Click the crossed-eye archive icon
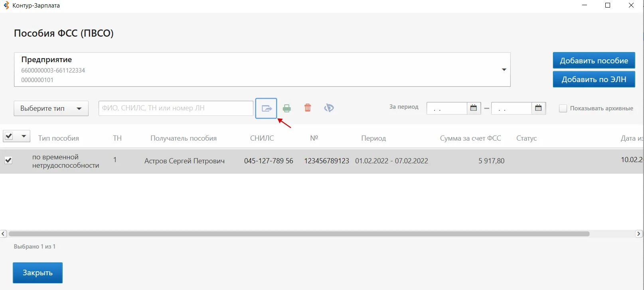The height and width of the screenshot is (290, 644). pos(329,108)
